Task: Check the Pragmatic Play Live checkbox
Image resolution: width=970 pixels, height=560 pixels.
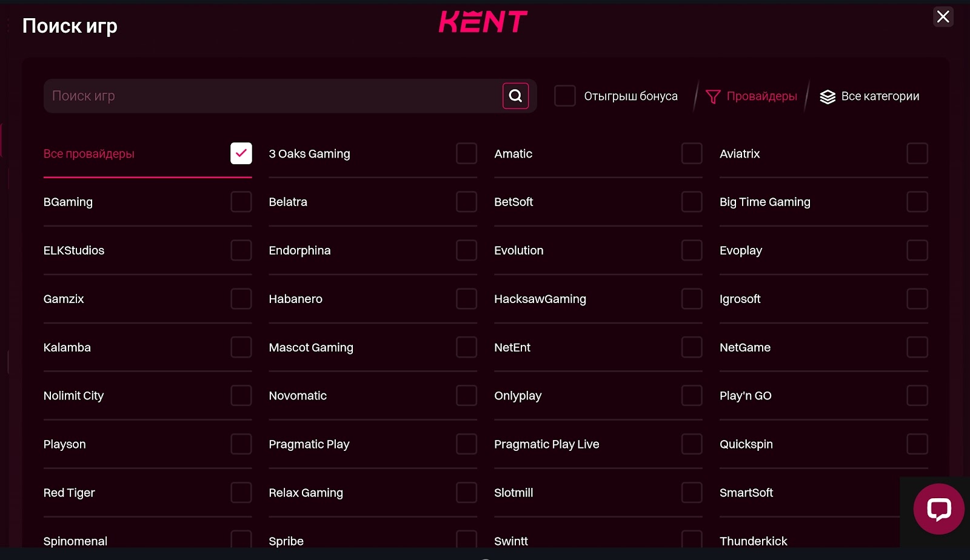Action: point(692,444)
